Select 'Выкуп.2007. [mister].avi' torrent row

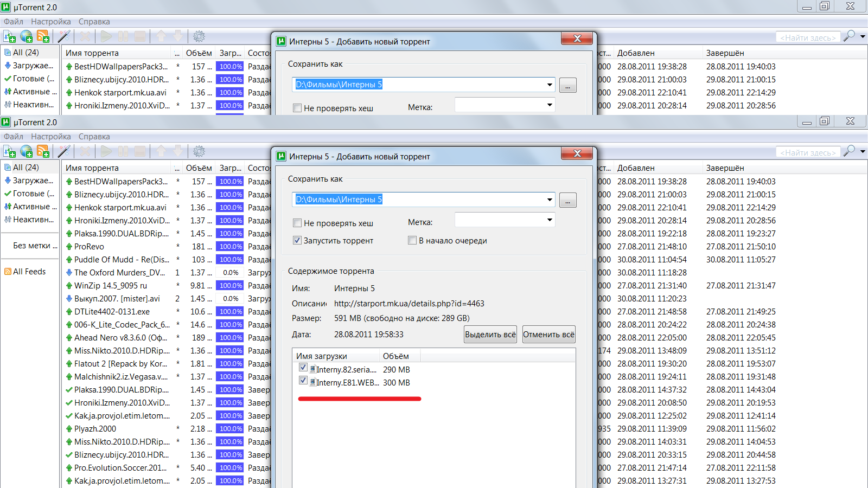117,299
